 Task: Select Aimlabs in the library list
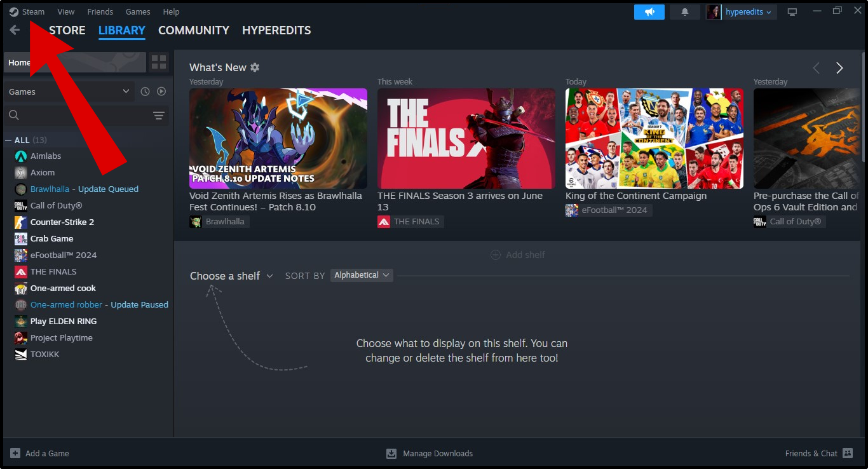[x=46, y=156]
